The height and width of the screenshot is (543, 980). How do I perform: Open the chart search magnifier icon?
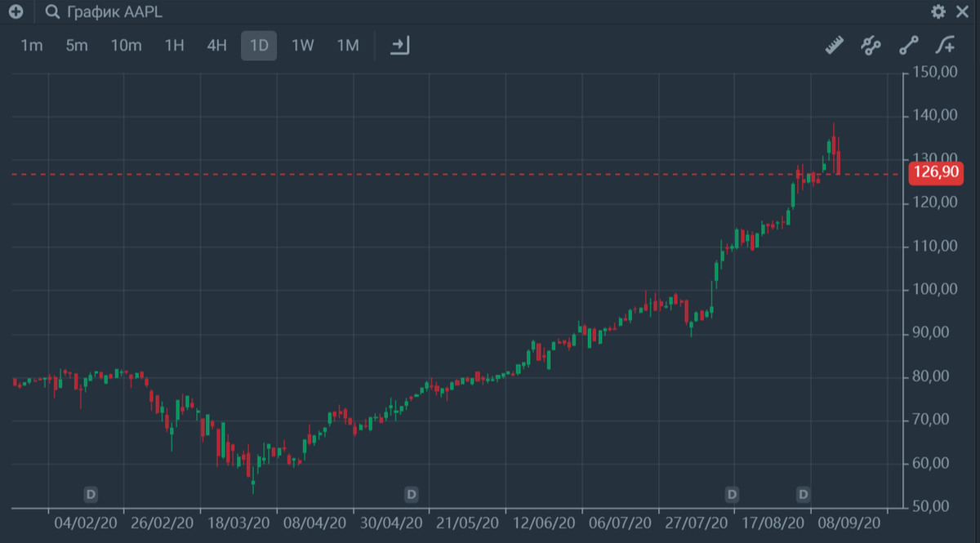click(53, 12)
